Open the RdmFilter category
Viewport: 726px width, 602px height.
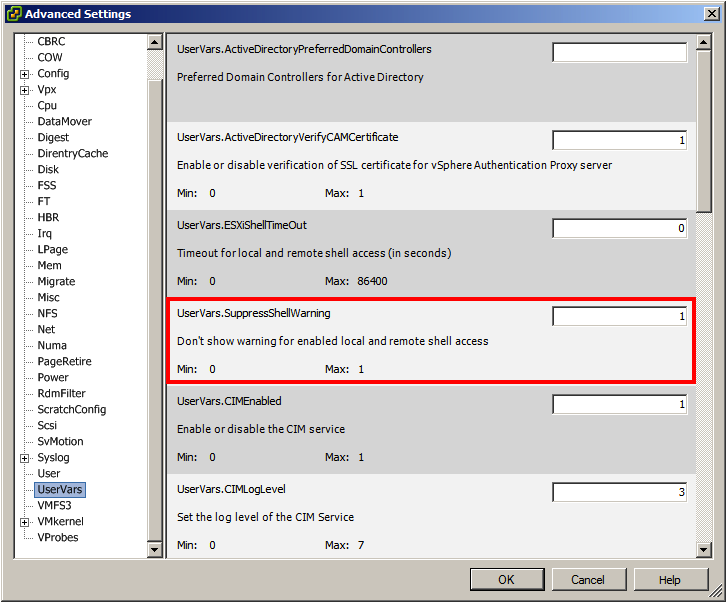tap(62, 393)
